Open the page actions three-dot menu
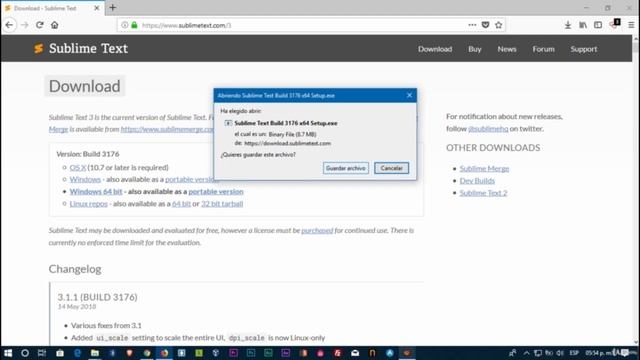640x360 pixels. (x=472, y=25)
